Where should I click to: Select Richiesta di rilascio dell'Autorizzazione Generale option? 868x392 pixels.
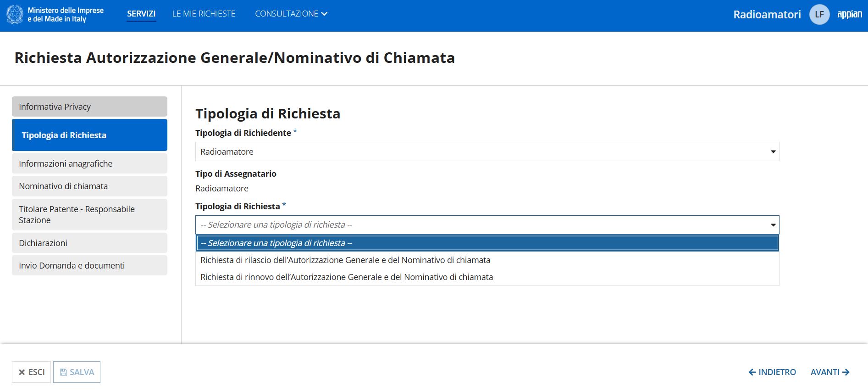pos(487,260)
